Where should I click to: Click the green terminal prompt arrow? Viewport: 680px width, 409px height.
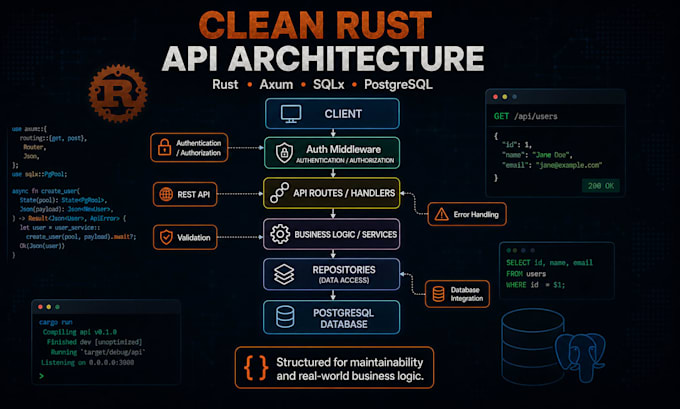(x=42, y=376)
